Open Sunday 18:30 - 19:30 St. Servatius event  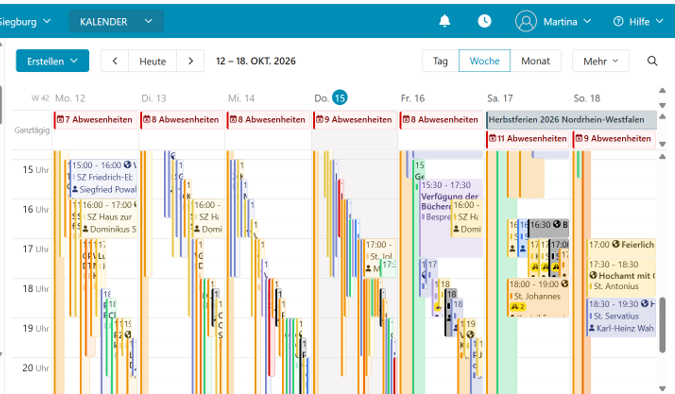tap(621, 317)
